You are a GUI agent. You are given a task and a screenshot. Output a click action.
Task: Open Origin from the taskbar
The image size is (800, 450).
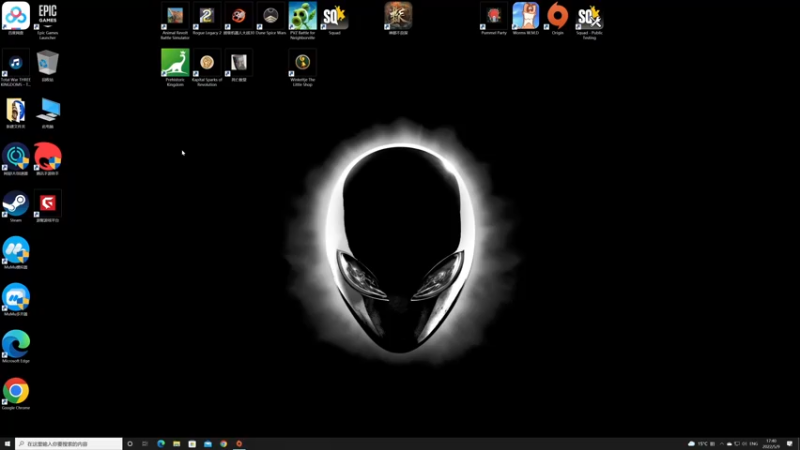239,444
